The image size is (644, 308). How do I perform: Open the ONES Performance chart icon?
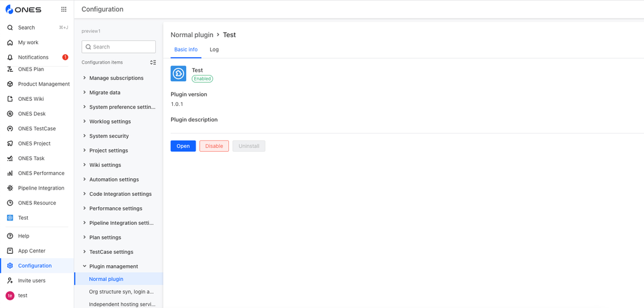point(10,173)
